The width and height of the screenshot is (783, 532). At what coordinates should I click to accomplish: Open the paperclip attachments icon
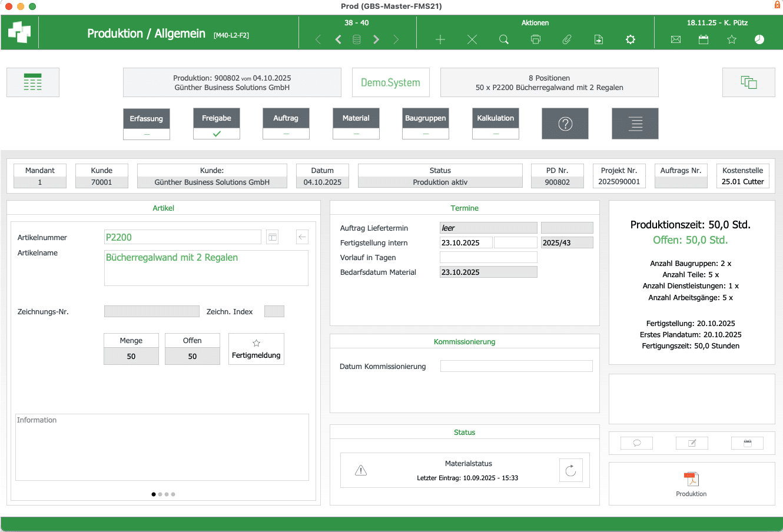coord(567,39)
